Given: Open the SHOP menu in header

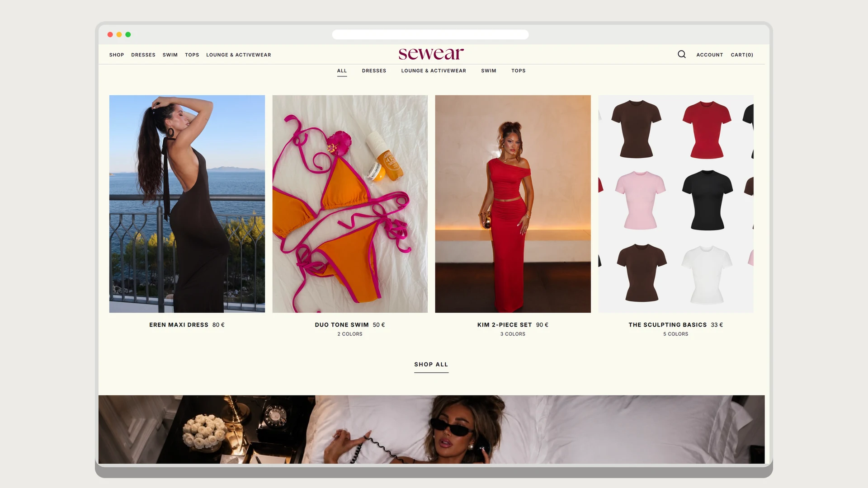Looking at the screenshot, I should point(117,55).
